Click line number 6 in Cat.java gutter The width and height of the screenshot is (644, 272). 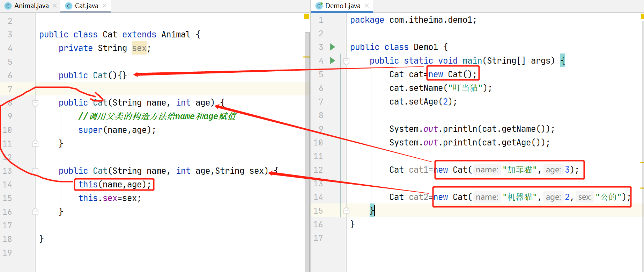pos(10,76)
